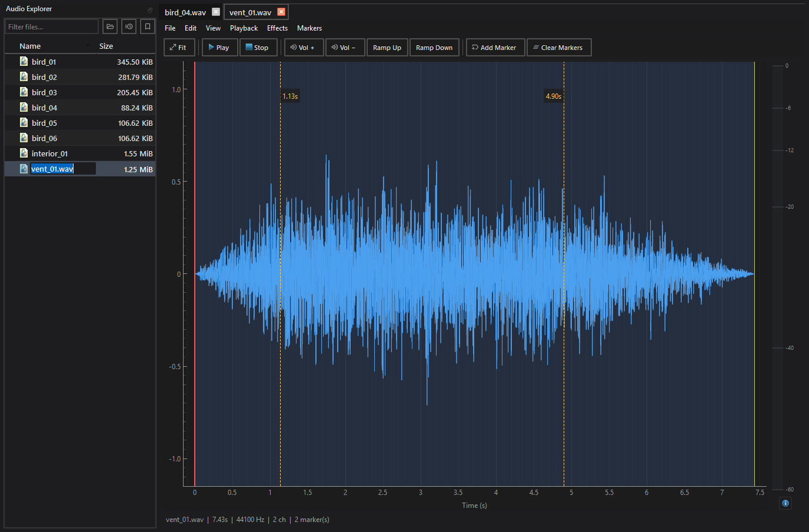Select the 1.13s marker label

(x=290, y=96)
